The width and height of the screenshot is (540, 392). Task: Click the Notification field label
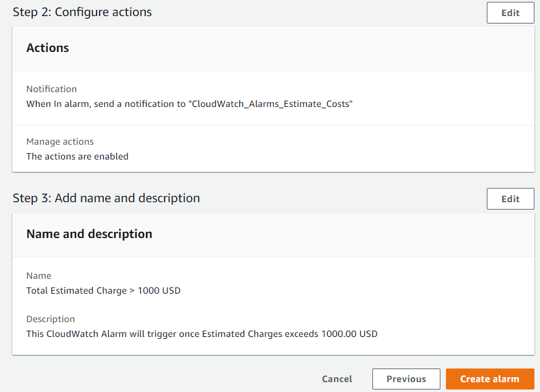click(x=51, y=89)
